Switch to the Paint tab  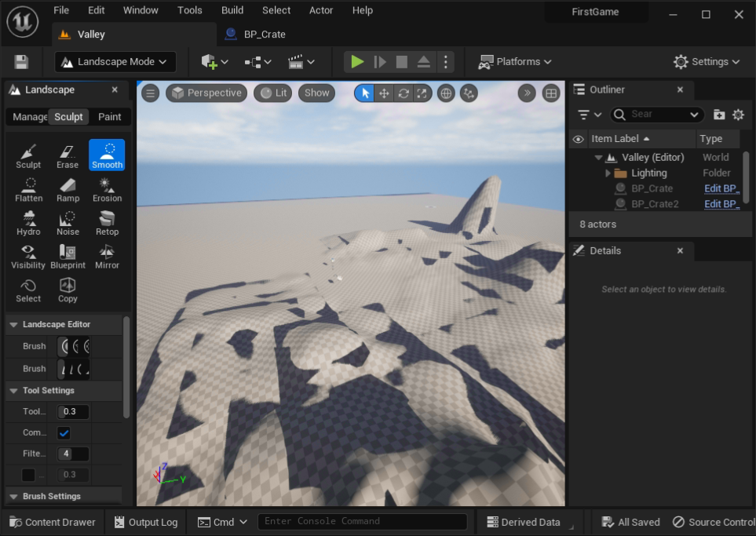pos(109,117)
